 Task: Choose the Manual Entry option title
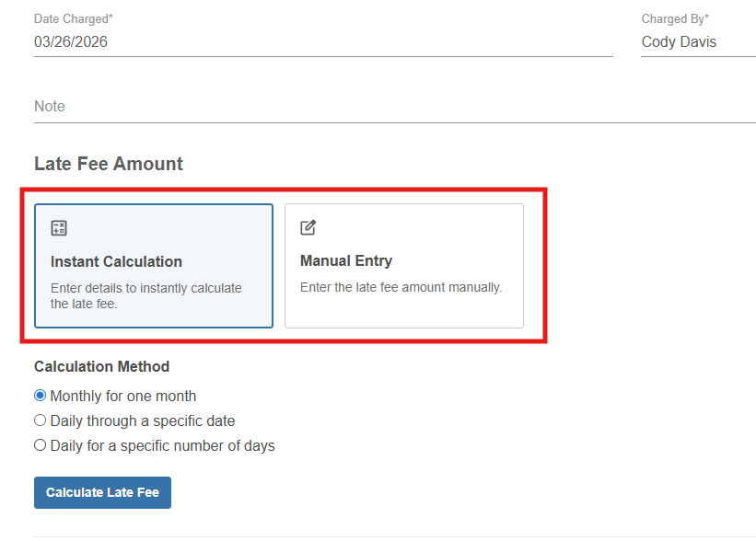coord(346,260)
